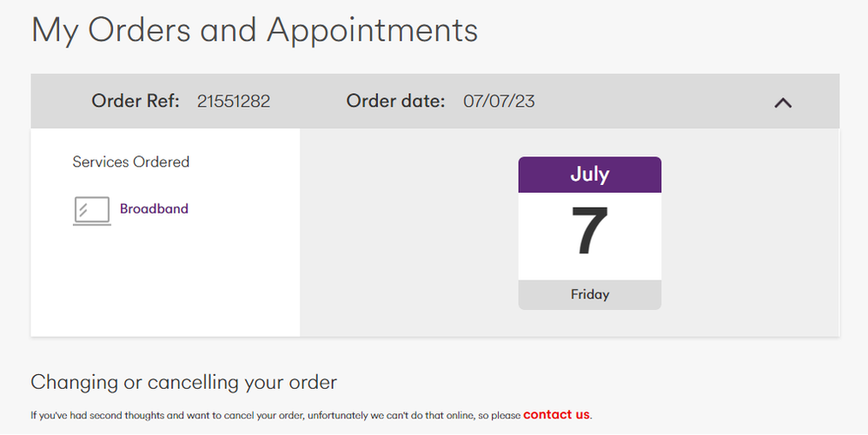Screen dimensions: 868x435
Task: Click empty space below Broadband item
Action: point(165,282)
